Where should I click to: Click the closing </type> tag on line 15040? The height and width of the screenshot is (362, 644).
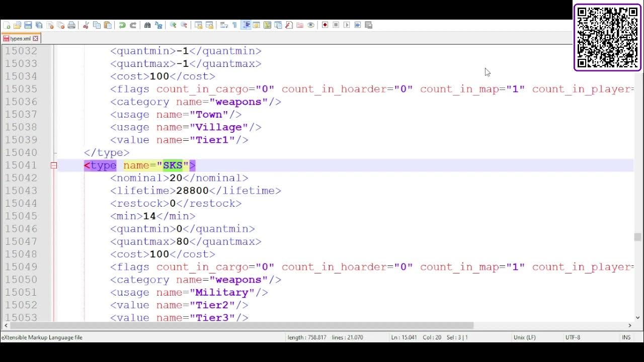107,152
